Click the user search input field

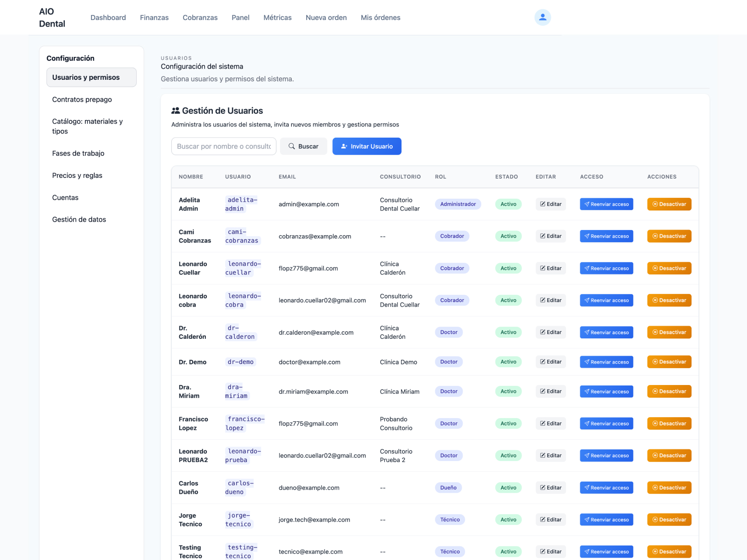[x=224, y=146]
